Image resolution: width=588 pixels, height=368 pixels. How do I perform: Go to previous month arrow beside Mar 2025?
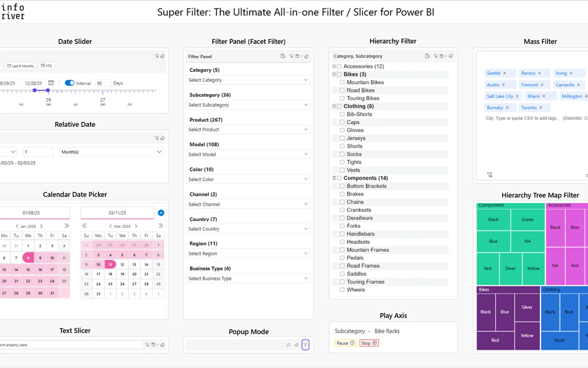point(110,226)
